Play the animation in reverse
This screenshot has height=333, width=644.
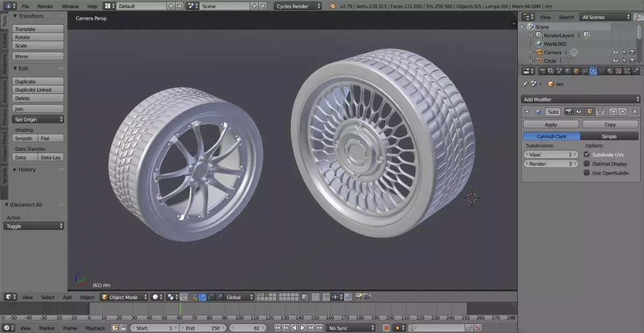coord(294,328)
